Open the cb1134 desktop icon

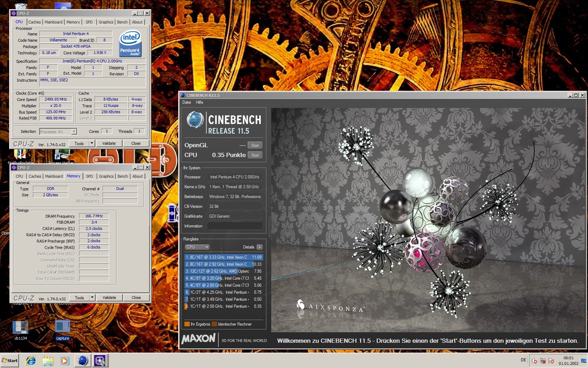pyautogui.click(x=21, y=330)
